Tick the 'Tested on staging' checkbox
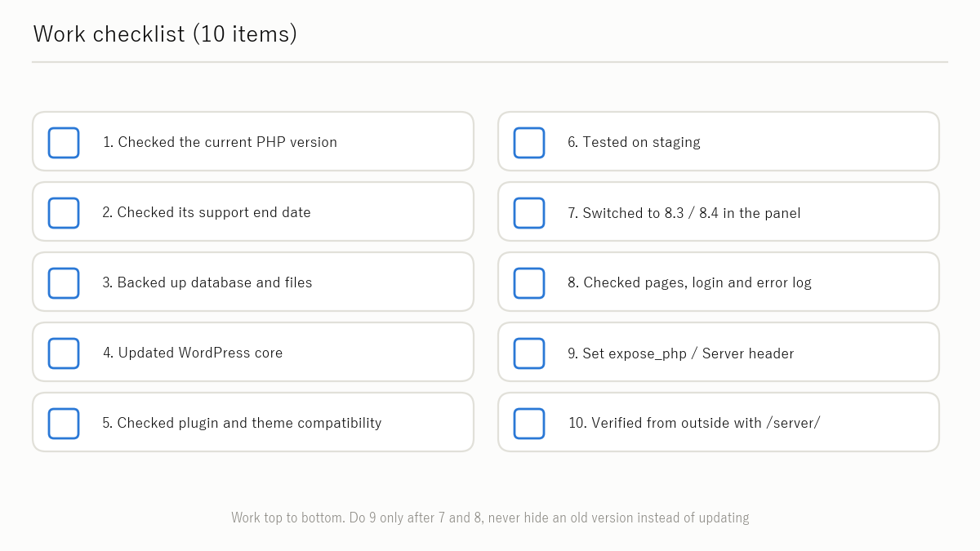This screenshot has height=551, width=980. click(x=529, y=142)
